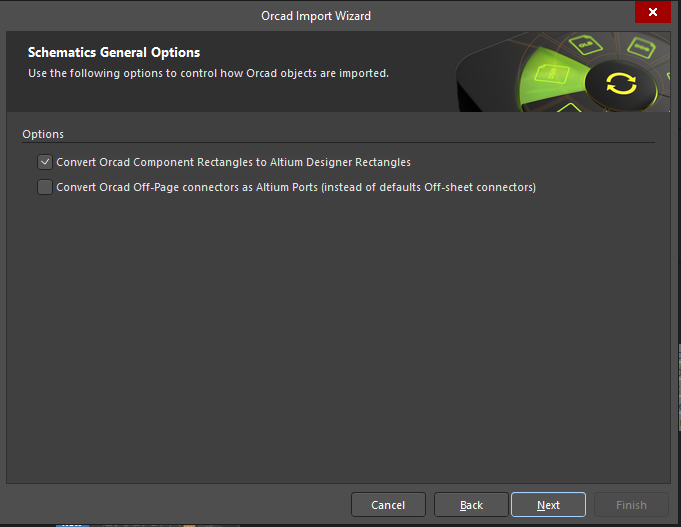Close the Orcad Import Wizard dialog
The width and height of the screenshot is (681, 527).
(x=652, y=12)
